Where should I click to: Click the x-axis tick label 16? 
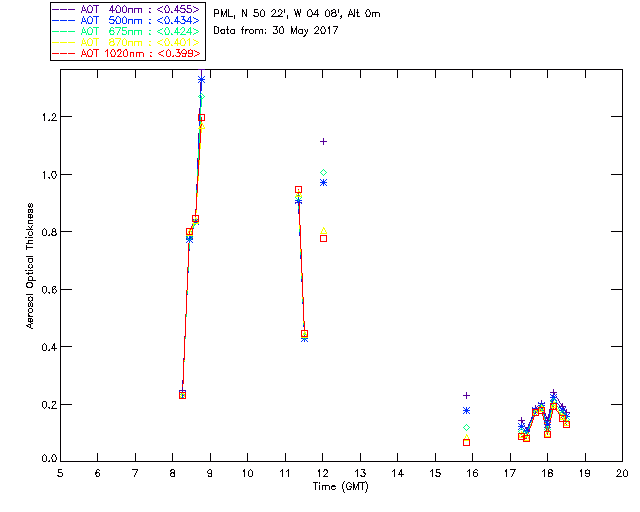[x=473, y=473]
